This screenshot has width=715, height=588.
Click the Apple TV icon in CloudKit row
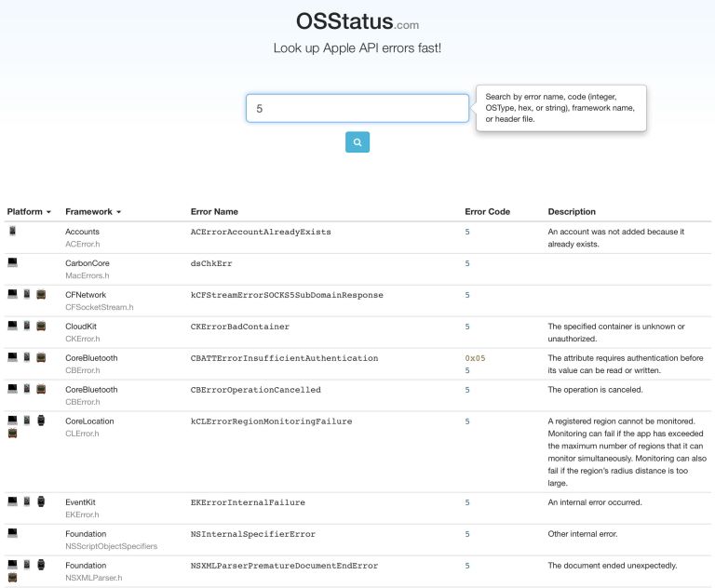(41, 326)
